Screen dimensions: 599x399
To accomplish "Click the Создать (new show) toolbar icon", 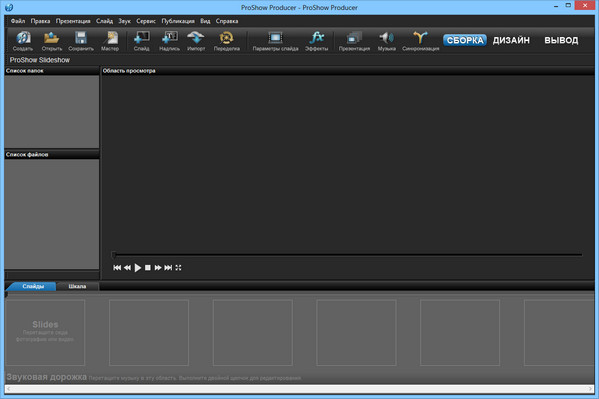I will click(23, 41).
